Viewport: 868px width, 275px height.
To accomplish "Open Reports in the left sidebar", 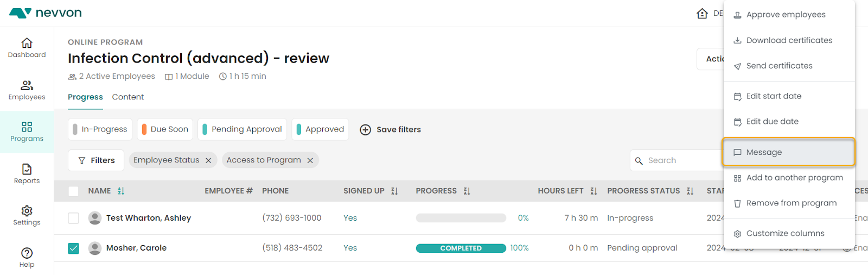I will point(27,174).
